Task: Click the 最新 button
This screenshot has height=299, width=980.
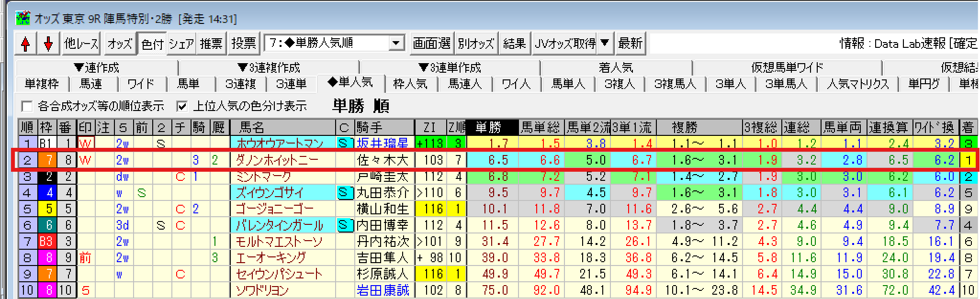Action: tap(630, 44)
